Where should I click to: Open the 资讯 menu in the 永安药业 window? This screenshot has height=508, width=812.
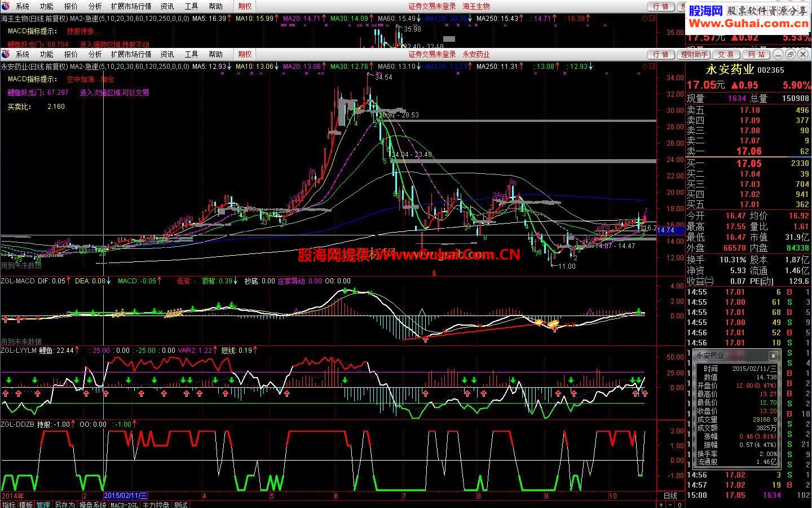(167, 54)
